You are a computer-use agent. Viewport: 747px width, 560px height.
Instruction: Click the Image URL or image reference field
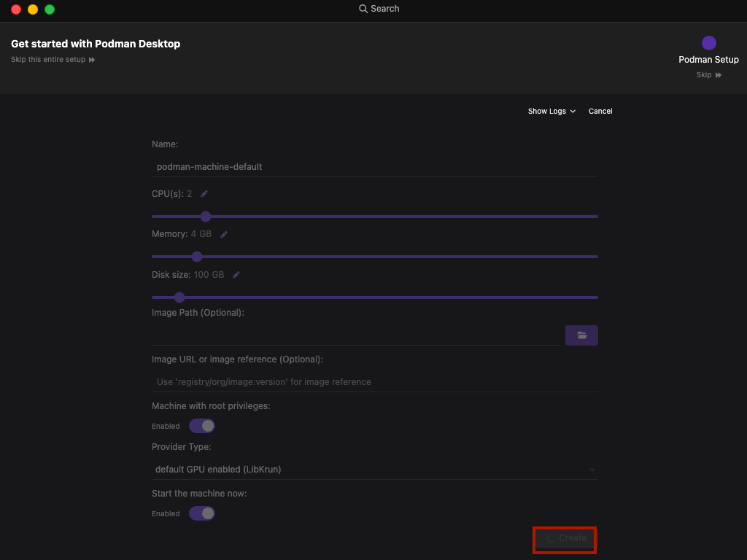click(x=374, y=382)
